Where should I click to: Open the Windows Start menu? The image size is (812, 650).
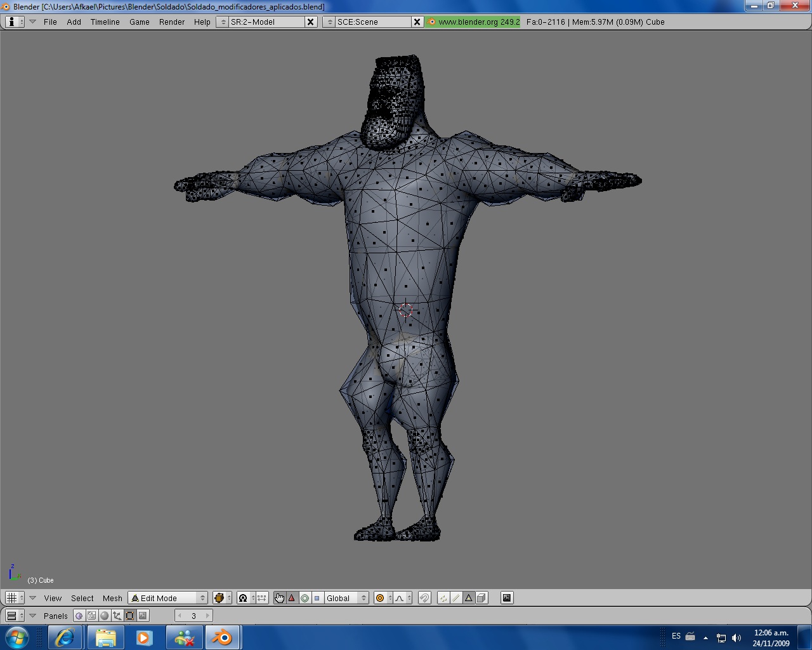[x=17, y=637]
